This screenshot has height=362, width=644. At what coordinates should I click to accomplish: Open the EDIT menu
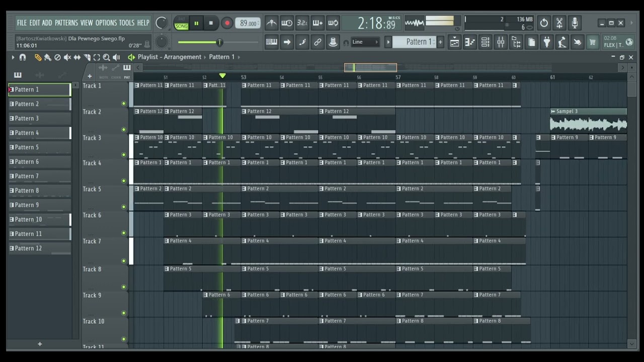(34, 23)
